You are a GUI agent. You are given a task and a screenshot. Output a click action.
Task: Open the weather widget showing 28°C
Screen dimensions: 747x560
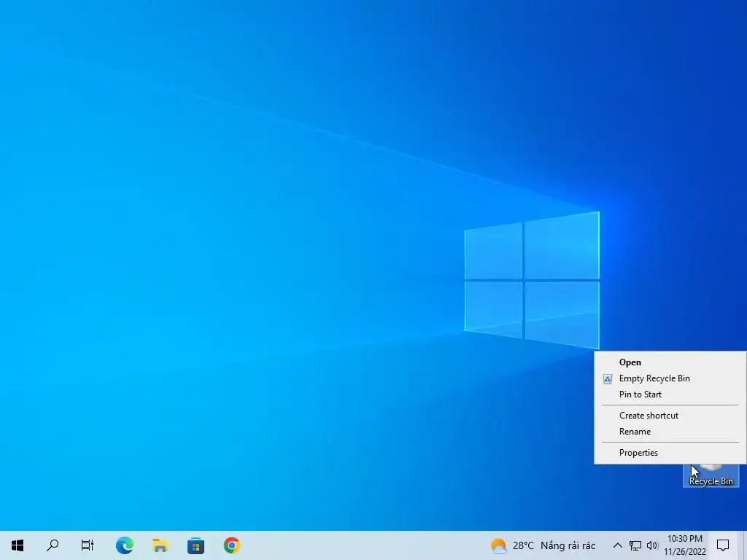[543, 545]
